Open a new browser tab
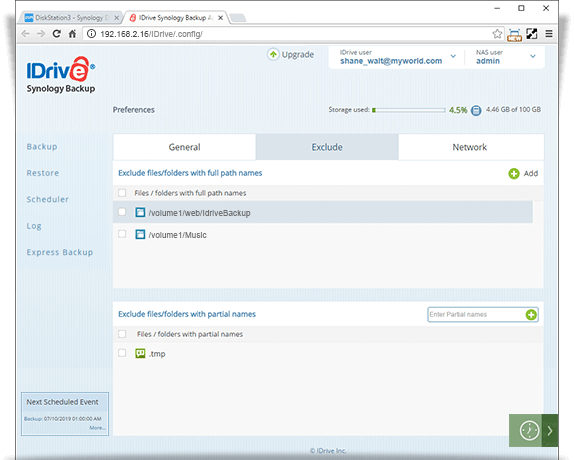Screen dimensions: 574x460 (x=238, y=18)
